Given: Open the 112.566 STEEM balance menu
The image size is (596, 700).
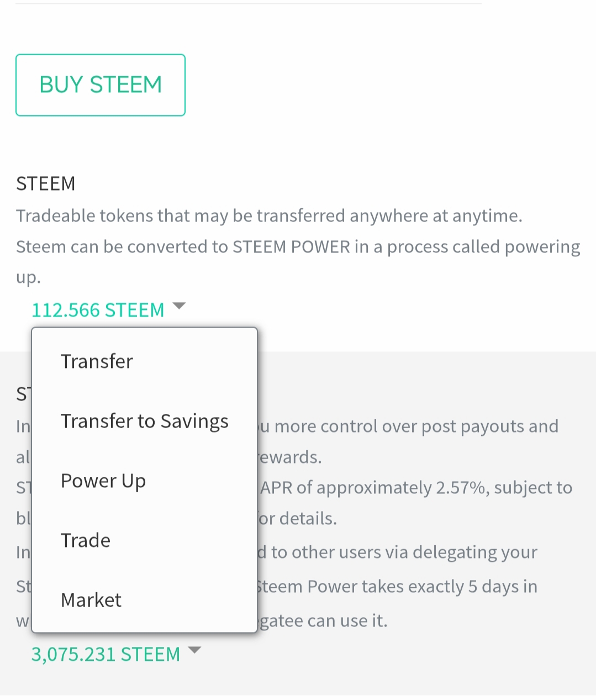Looking at the screenshot, I should pos(98,310).
